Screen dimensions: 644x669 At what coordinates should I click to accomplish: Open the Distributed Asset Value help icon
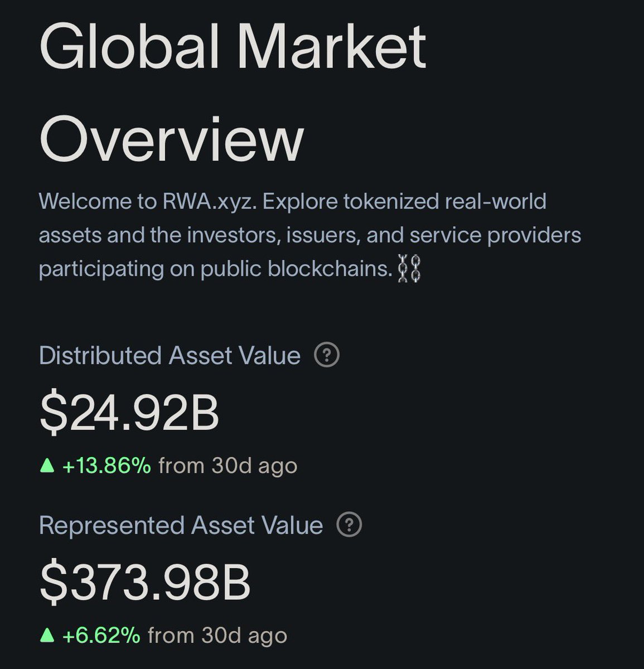[327, 355]
